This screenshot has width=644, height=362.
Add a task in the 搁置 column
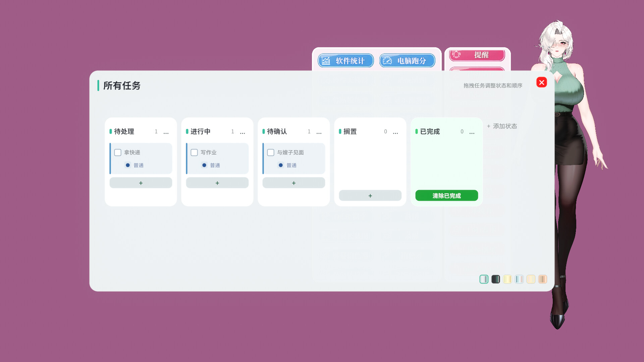(x=370, y=196)
